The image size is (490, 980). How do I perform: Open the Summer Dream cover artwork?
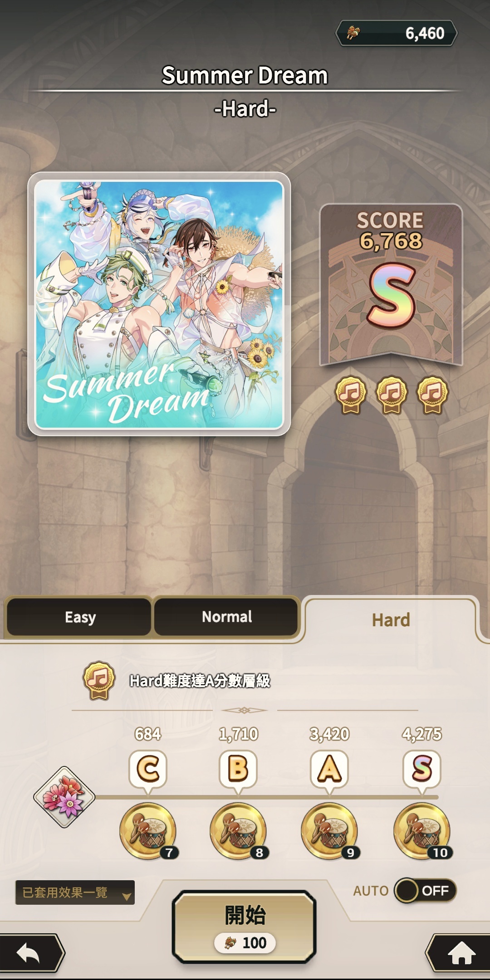click(159, 304)
